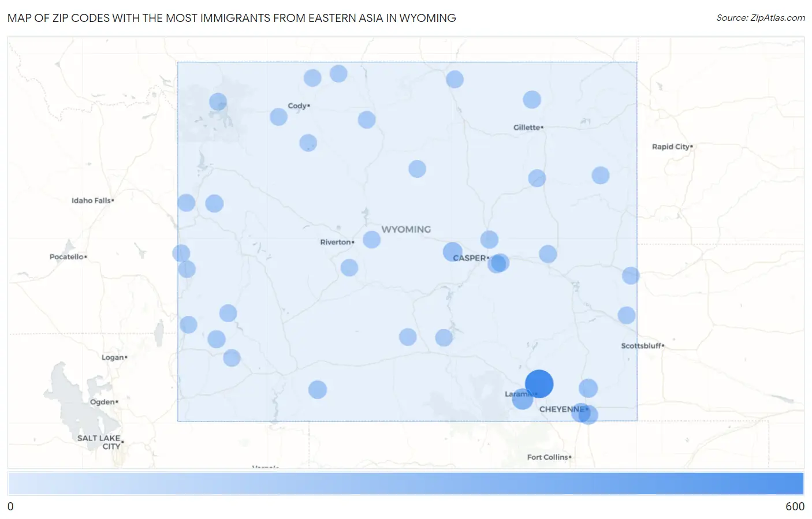Click the SALT LAKE CITY label

pos(99,442)
